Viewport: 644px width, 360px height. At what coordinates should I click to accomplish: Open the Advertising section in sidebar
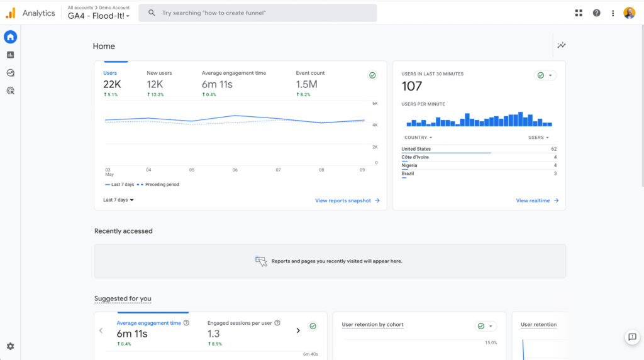(x=10, y=90)
